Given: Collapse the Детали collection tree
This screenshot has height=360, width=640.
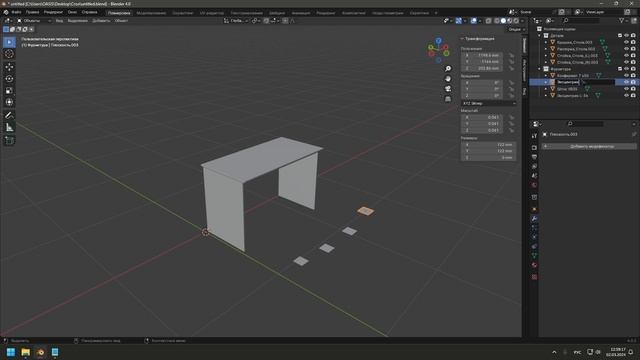Looking at the screenshot, I should (540, 36).
